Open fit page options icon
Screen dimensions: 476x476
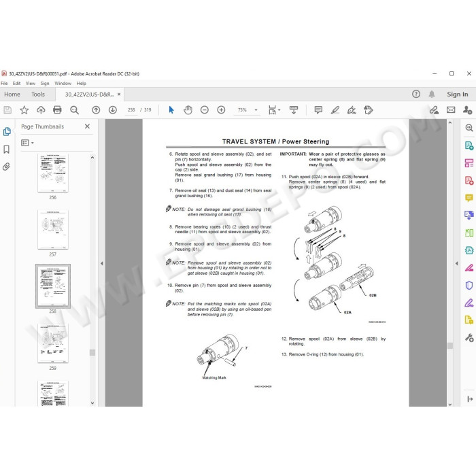coord(272,110)
